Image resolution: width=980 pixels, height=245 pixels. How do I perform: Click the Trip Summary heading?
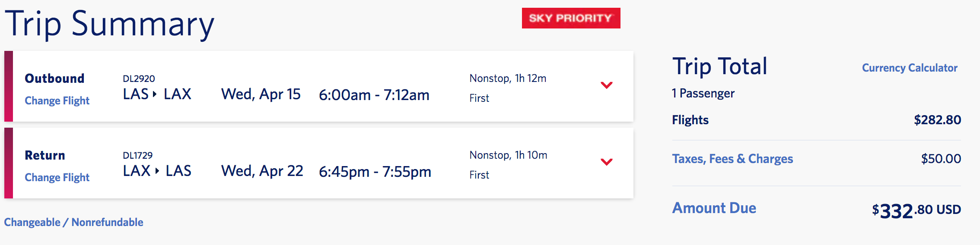click(109, 24)
